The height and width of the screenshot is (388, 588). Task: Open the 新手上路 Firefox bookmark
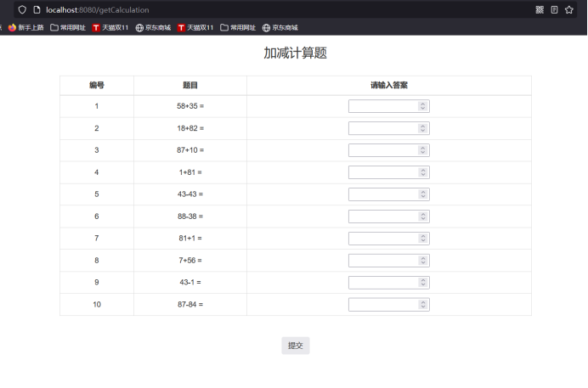pos(25,27)
